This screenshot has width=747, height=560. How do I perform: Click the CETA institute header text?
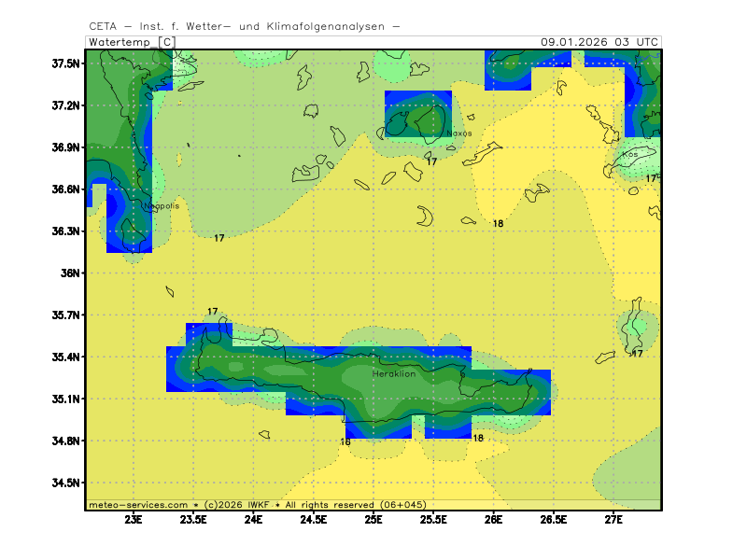click(245, 26)
